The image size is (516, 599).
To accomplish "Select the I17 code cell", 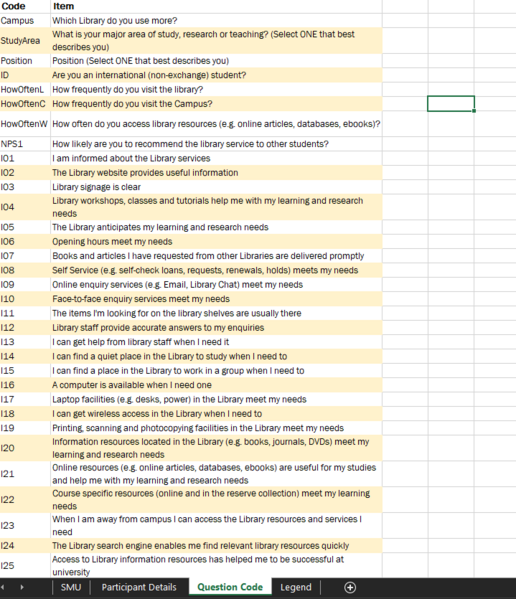I will click(x=25, y=399).
